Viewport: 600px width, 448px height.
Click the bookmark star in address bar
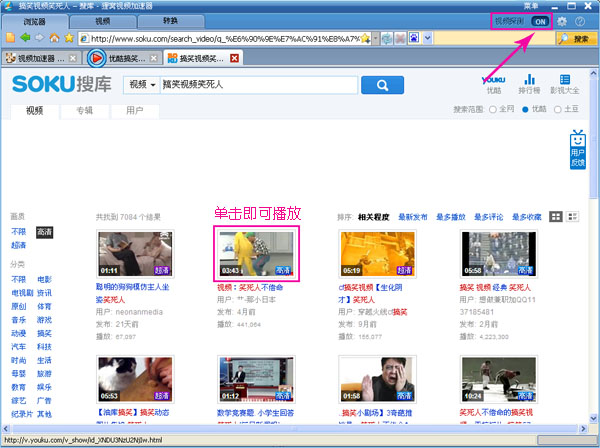[x=365, y=38]
